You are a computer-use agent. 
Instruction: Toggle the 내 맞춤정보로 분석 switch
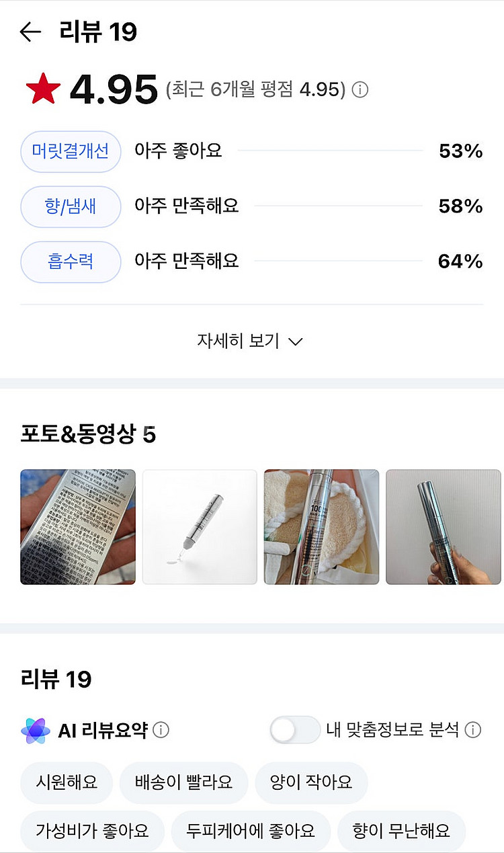coord(294,730)
